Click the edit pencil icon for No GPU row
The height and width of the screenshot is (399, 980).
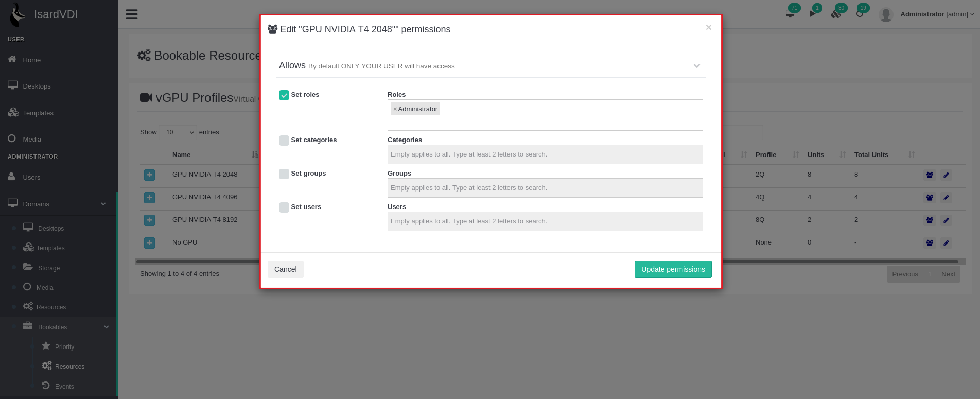[x=946, y=243]
